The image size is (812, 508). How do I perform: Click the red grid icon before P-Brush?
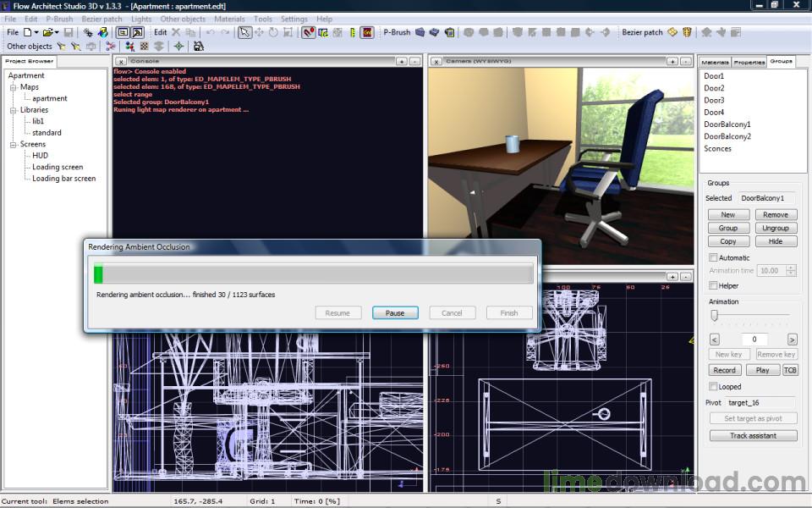click(367, 32)
